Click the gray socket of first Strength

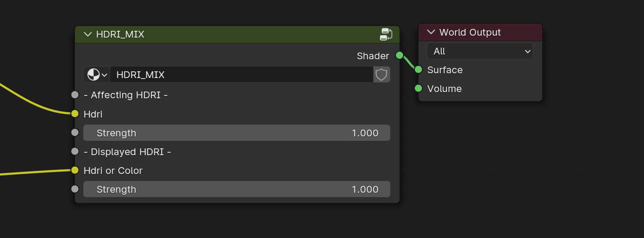(75, 132)
